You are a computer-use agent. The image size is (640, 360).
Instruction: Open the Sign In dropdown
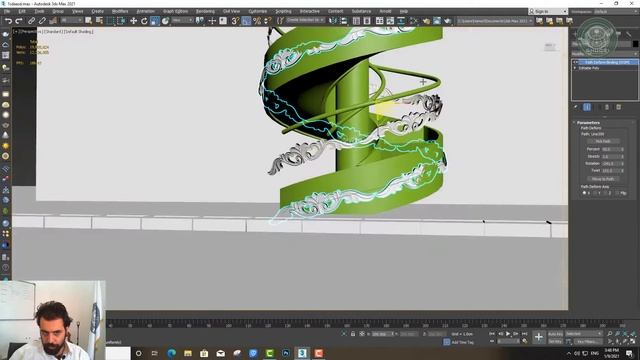click(548, 11)
